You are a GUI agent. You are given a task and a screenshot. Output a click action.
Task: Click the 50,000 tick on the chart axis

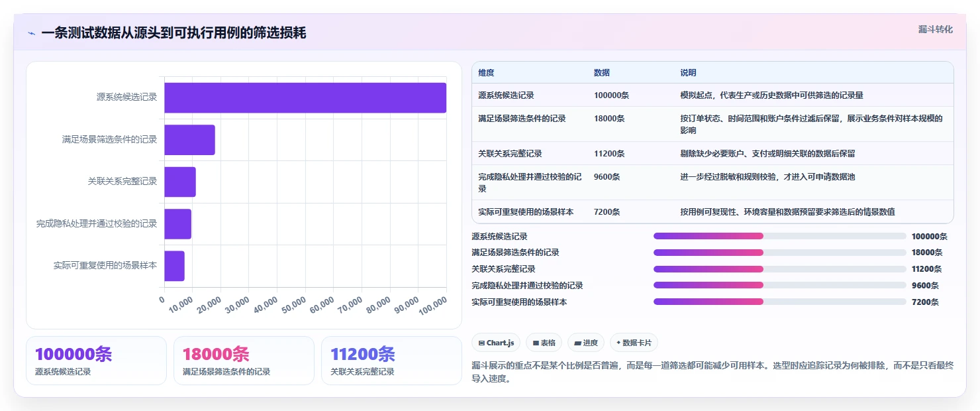pyautogui.click(x=293, y=306)
